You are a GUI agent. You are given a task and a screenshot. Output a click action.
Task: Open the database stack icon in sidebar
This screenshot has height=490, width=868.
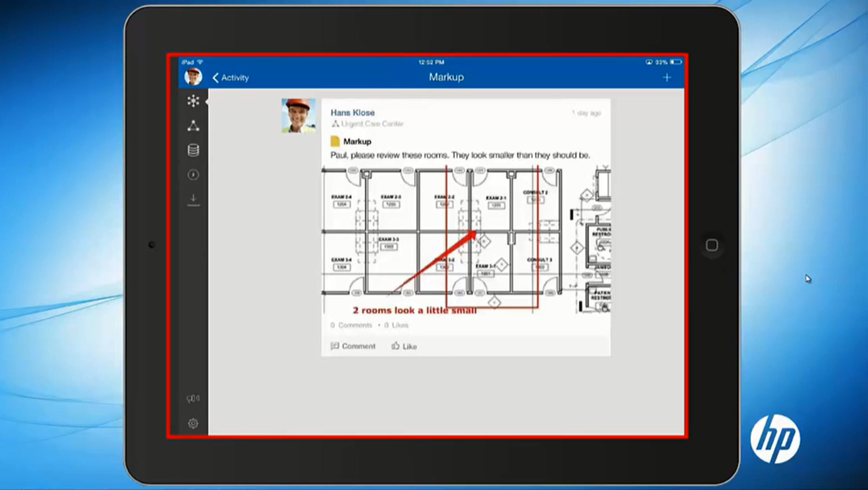pos(193,150)
